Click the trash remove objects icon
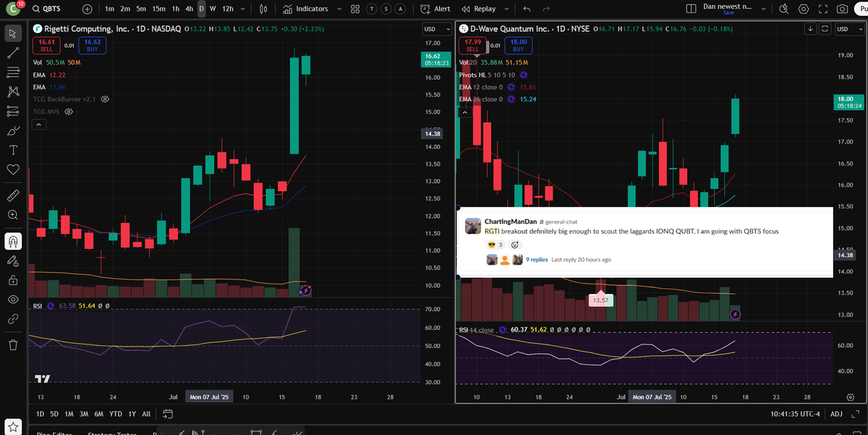Image resolution: width=868 pixels, height=435 pixels. pyautogui.click(x=12, y=345)
